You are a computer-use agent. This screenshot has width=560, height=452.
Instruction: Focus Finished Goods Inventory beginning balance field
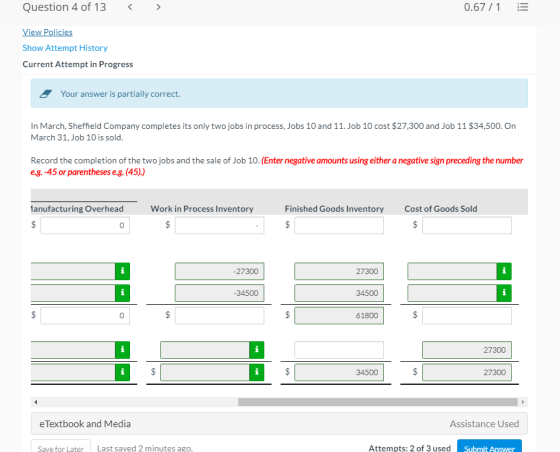point(339,225)
